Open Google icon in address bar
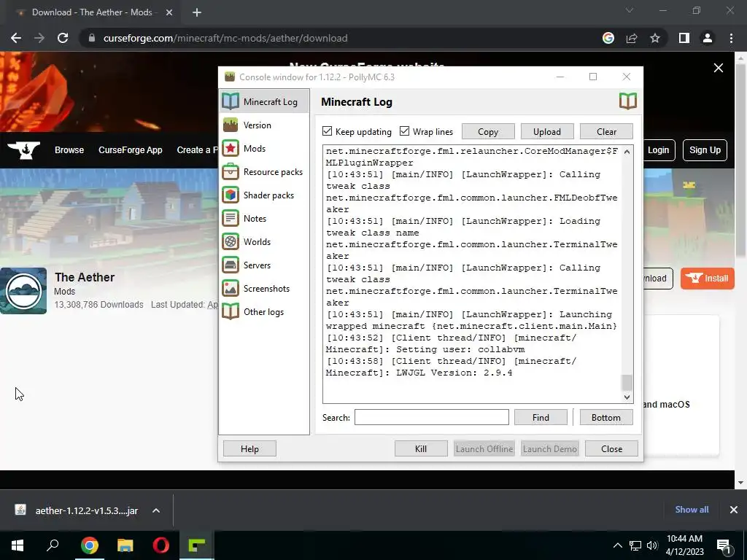This screenshot has width=747, height=560. click(x=608, y=38)
